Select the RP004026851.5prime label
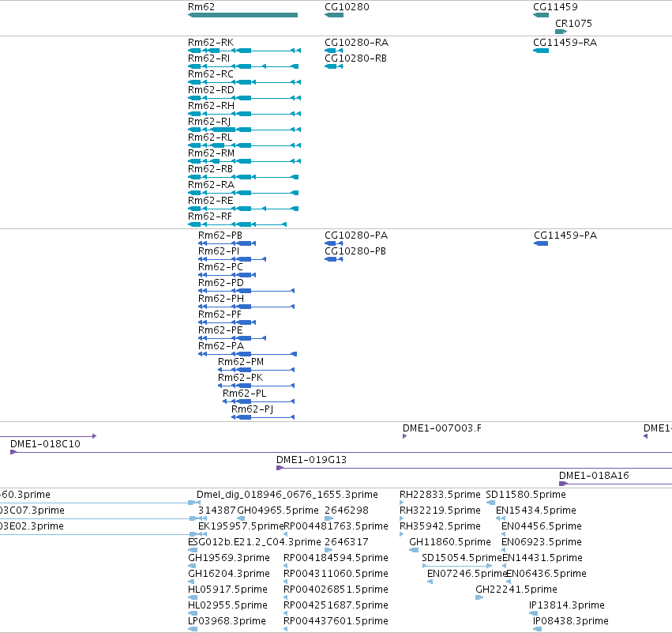 [x=336, y=590]
